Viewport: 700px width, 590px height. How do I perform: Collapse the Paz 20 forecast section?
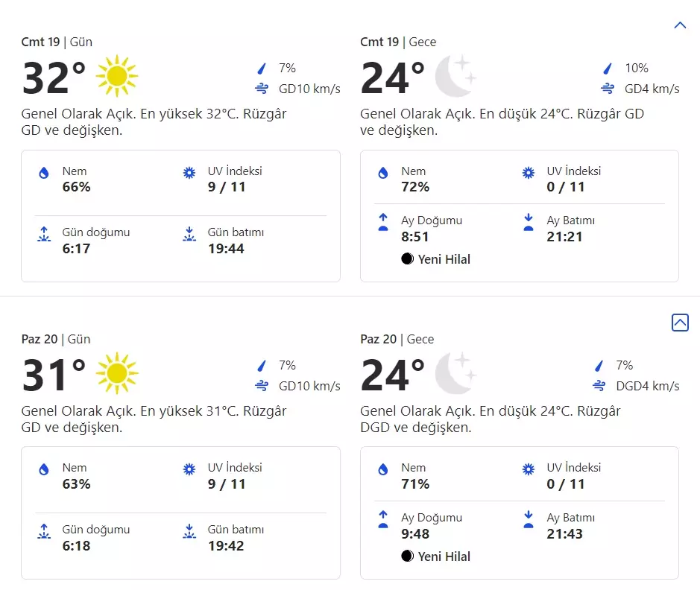click(680, 323)
